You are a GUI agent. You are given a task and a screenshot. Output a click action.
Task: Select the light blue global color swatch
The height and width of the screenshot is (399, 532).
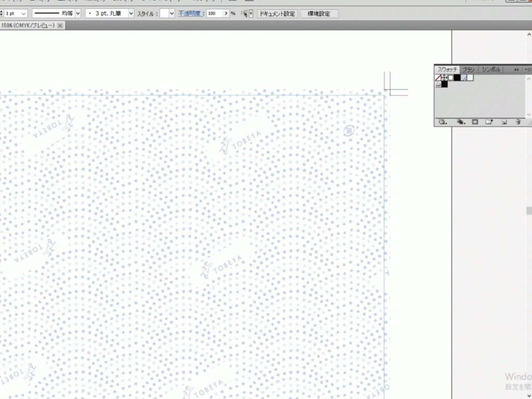pyautogui.click(x=464, y=78)
